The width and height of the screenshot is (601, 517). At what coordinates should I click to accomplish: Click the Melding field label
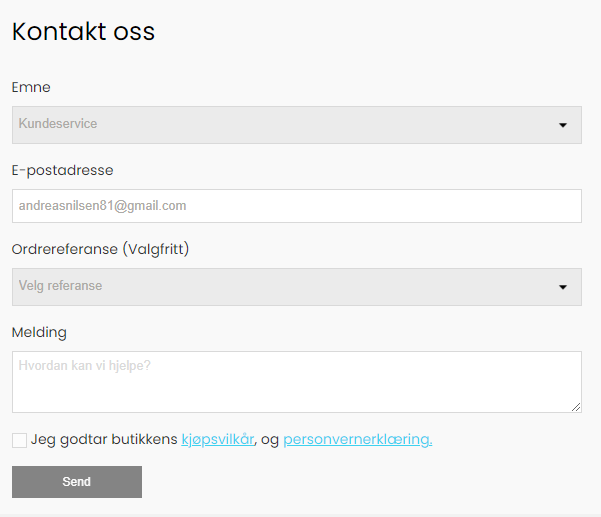tap(39, 332)
